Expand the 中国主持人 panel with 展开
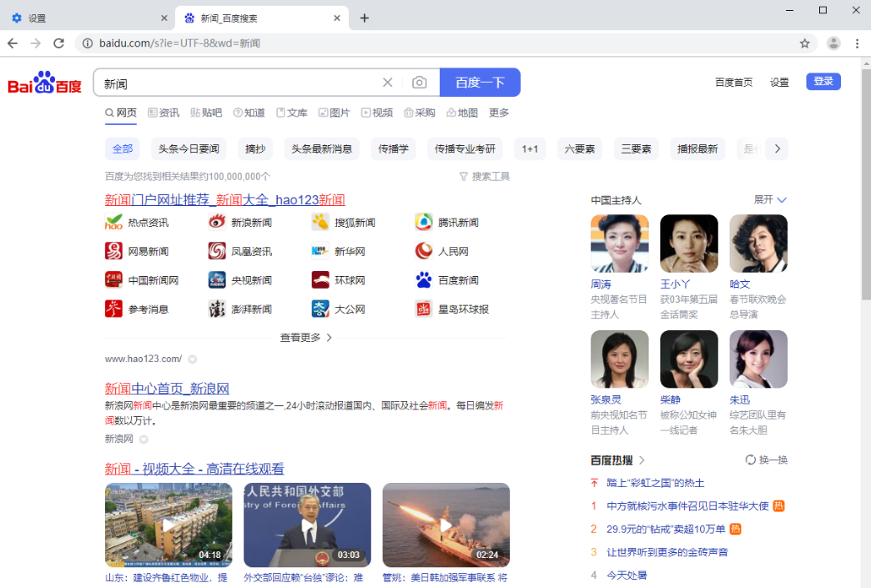 (x=770, y=199)
